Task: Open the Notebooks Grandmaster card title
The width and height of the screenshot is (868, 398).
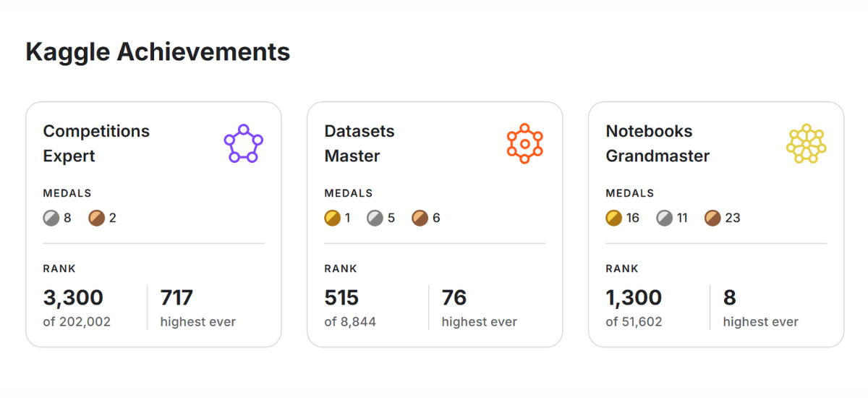Action: (658, 143)
